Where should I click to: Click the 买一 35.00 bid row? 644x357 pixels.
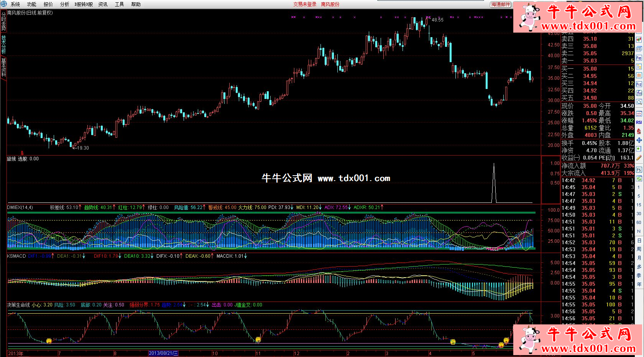(x=598, y=69)
